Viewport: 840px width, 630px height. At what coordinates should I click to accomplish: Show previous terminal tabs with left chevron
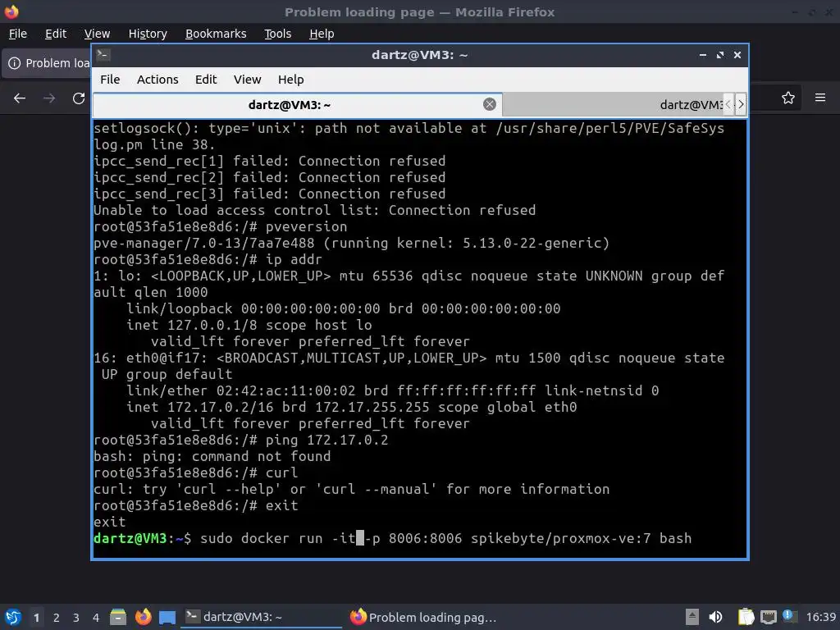[728, 104]
